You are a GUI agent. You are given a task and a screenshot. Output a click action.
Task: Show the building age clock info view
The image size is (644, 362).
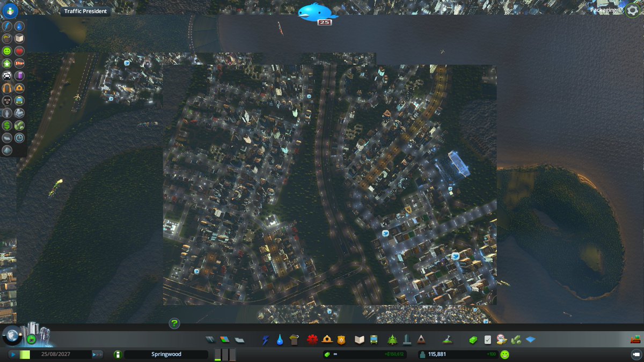pyautogui.click(x=19, y=138)
